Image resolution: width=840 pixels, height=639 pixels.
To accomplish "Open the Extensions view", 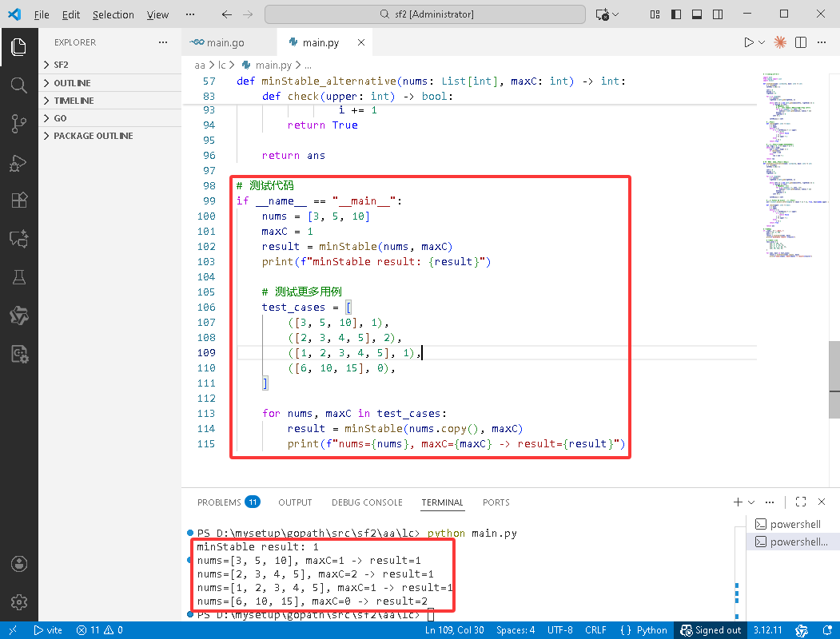I will [x=18, y=200].
